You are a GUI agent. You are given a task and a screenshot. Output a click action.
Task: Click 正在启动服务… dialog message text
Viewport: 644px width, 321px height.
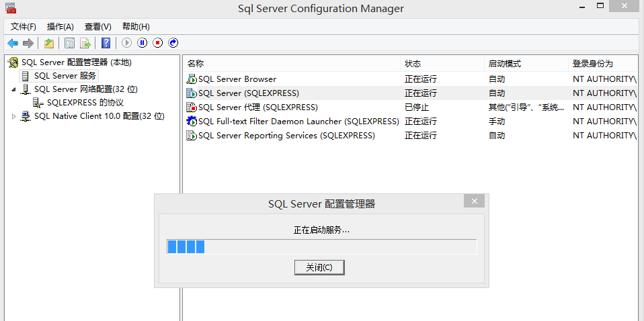point(321,230)
